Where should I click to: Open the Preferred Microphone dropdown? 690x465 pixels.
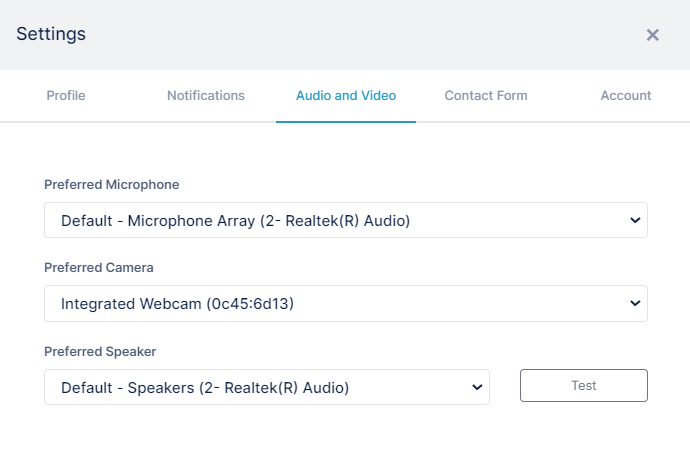[x=346, y=220]
